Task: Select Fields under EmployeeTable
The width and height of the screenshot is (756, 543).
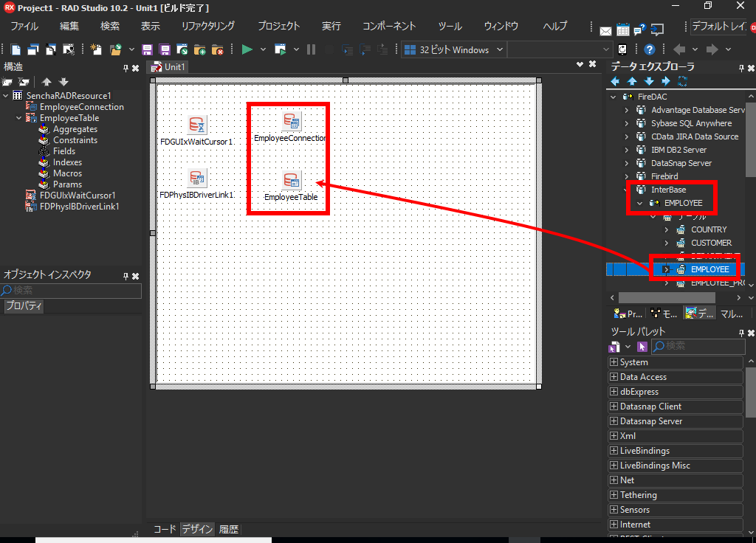Action: click(64, 151)
